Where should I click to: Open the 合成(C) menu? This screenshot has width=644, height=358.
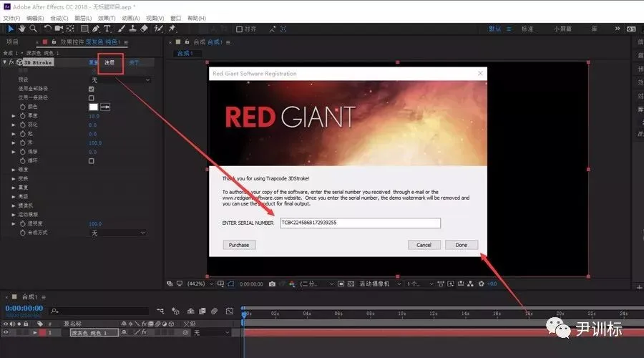point(59,18)
